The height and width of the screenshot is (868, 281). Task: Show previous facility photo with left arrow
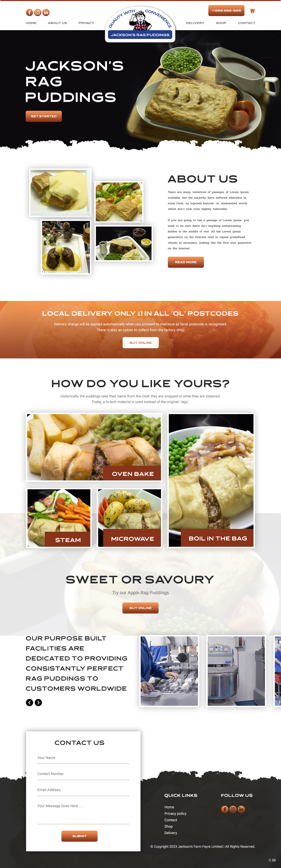click(x=30, y=703)
